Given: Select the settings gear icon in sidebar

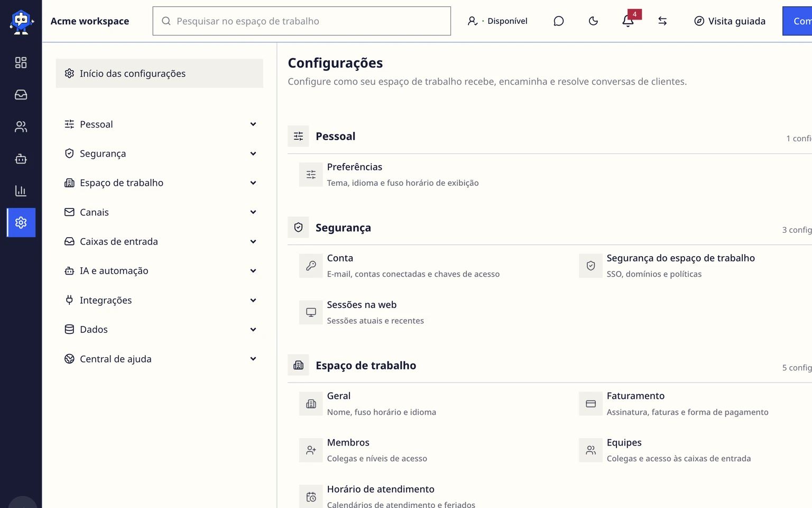Looking at the screenshot, I should 21,222.
